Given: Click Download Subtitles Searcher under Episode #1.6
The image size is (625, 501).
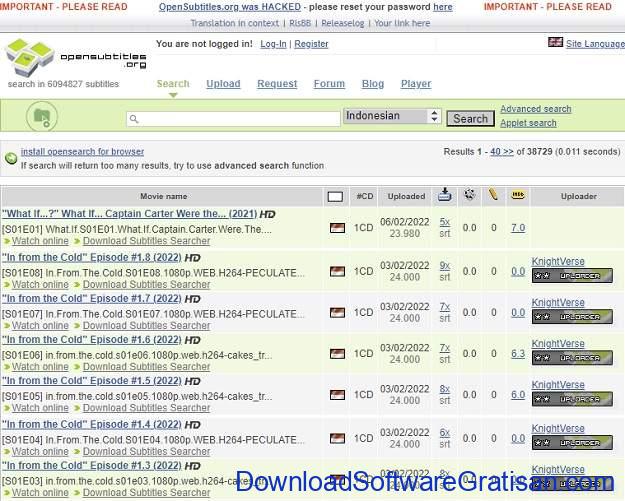Looking at the screenshot, I should coord(146,367).
